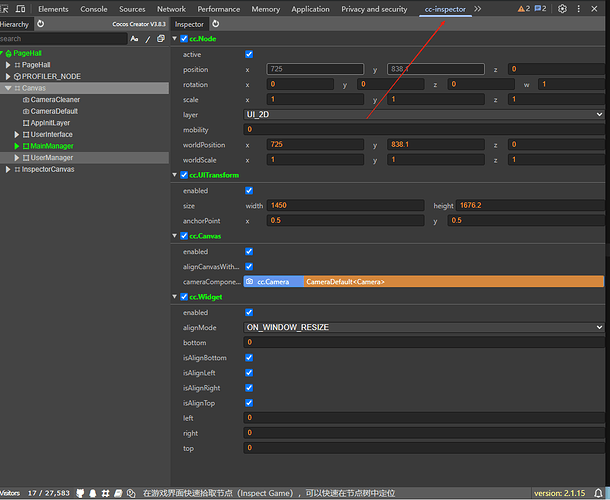The image size is (610, 500).
Task: Open the layer UI_2D dropdown
Action: click(424, 114)
